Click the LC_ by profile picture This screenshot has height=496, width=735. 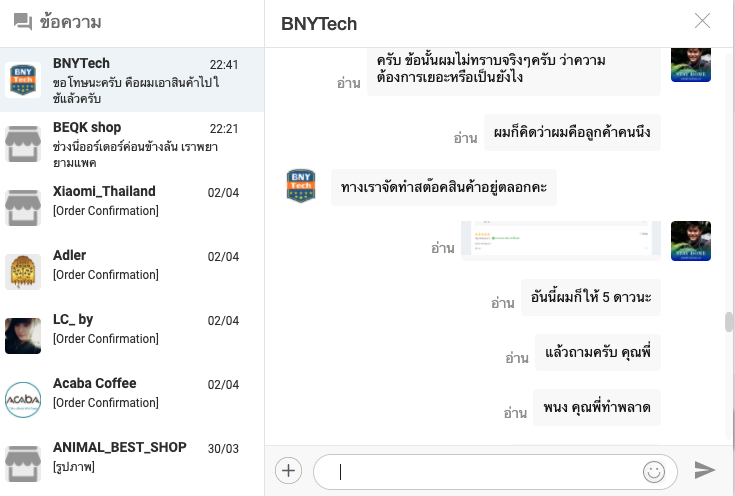pos(23,335)
